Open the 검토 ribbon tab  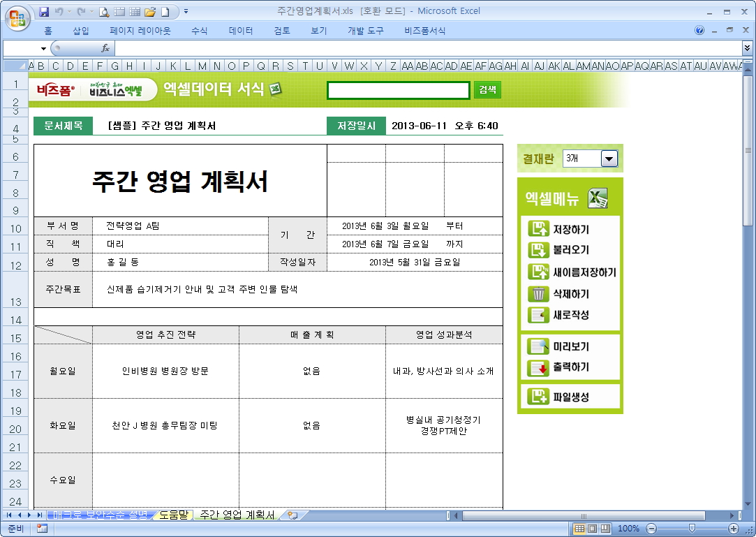[x=282, y=31]
